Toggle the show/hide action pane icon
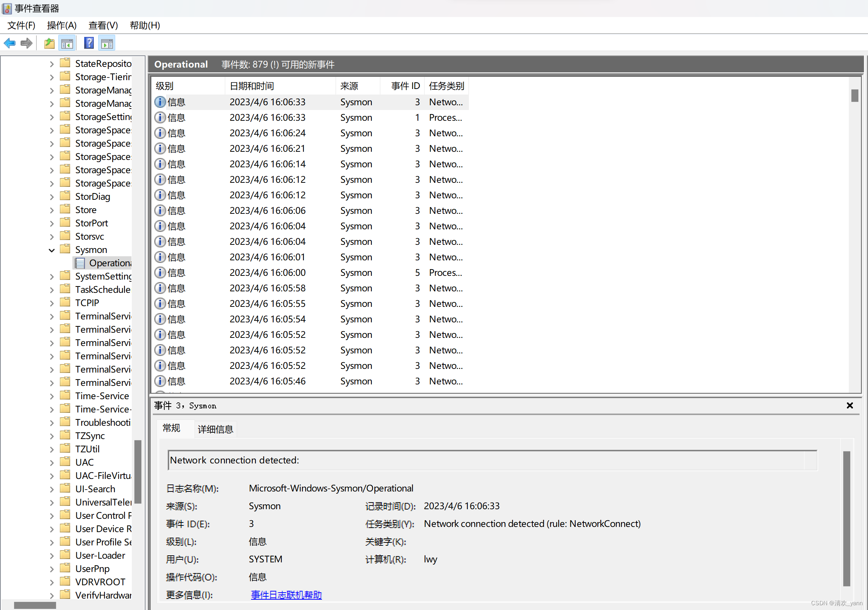Screen dimensions: 868x610 pos(107,44)
